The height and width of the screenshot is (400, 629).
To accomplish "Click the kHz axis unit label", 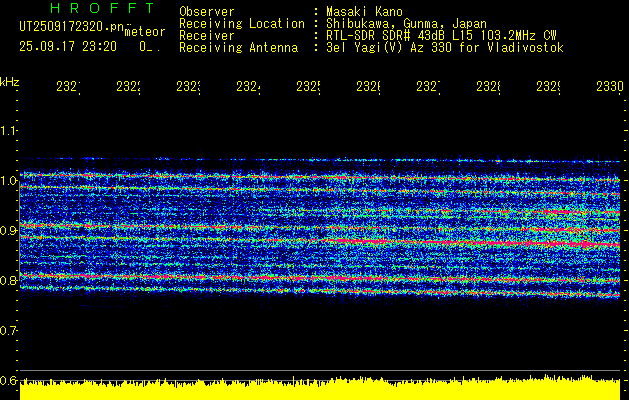I will tap(10, 82).
